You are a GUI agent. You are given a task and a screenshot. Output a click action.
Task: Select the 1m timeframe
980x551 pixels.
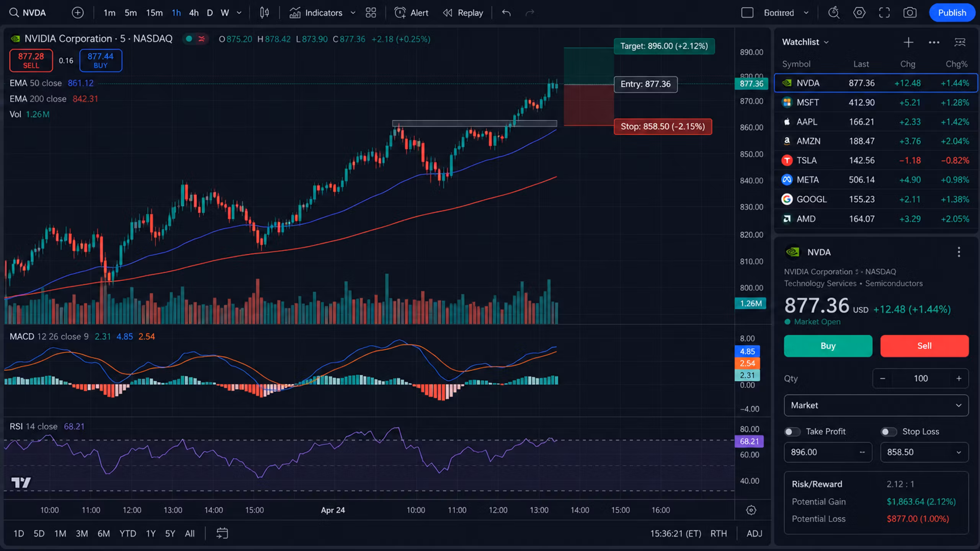coord(109,13)
